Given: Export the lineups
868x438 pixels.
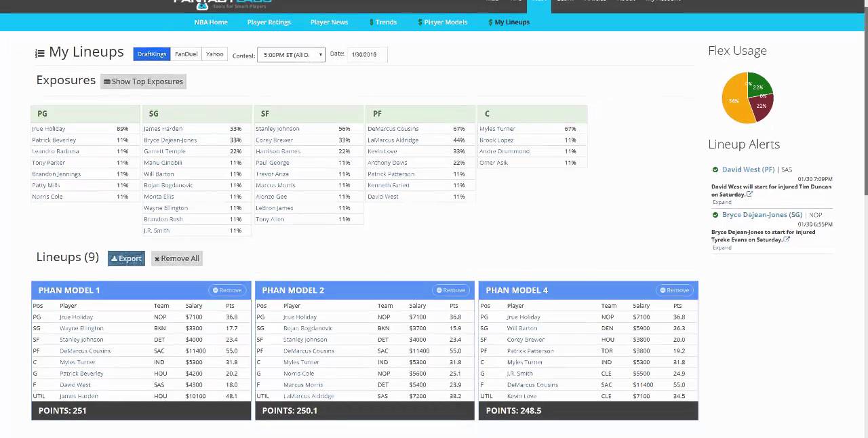Looking at the screenshot, I should (x=126, y=258).
